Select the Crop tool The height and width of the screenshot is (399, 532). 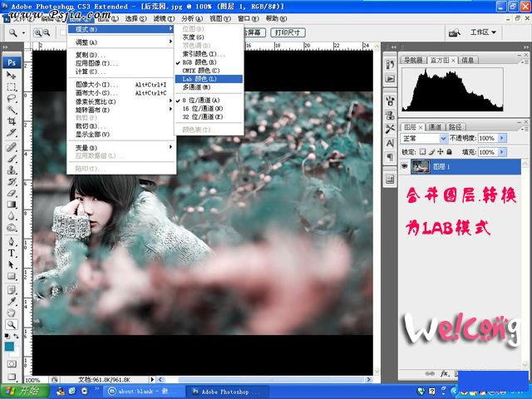[11, 121]
